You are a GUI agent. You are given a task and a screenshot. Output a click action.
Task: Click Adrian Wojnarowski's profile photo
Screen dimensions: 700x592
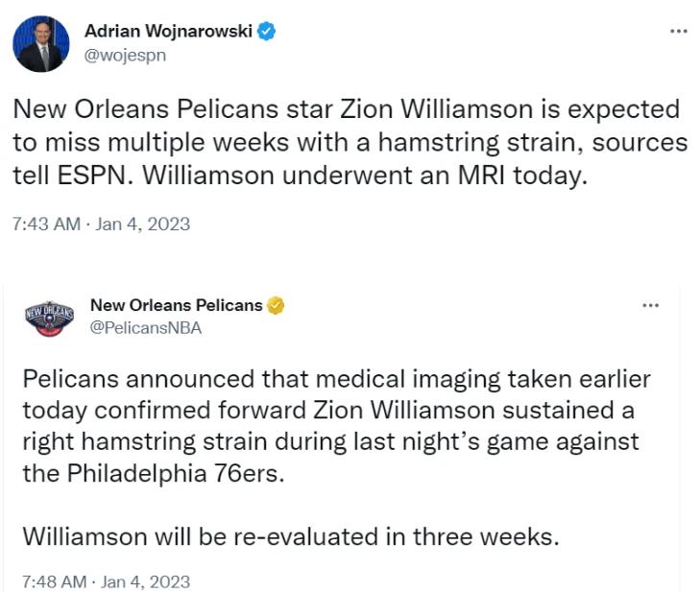(40, 43)
